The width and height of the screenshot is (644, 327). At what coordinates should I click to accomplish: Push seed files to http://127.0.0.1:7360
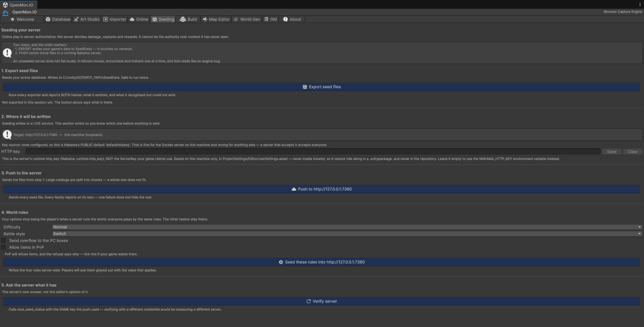click(x=321, y=189)
